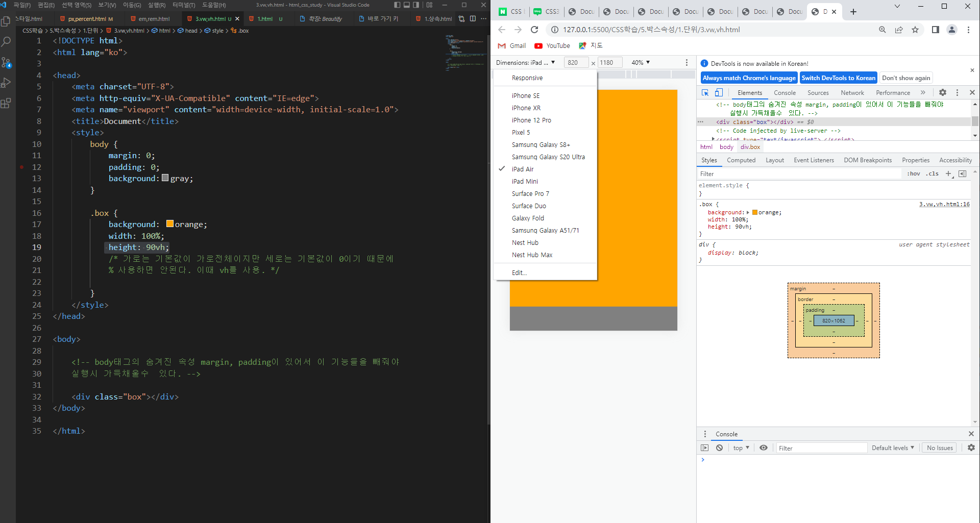The image size is (980, 523).
Task: Open the 40% zoom dropdown
Action: (641, 62)
